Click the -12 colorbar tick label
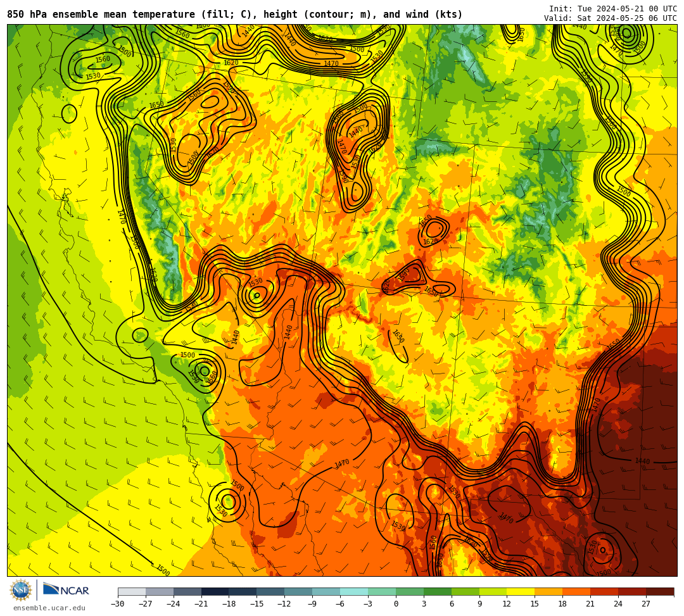The image size is (684, 616). [284, 604]
